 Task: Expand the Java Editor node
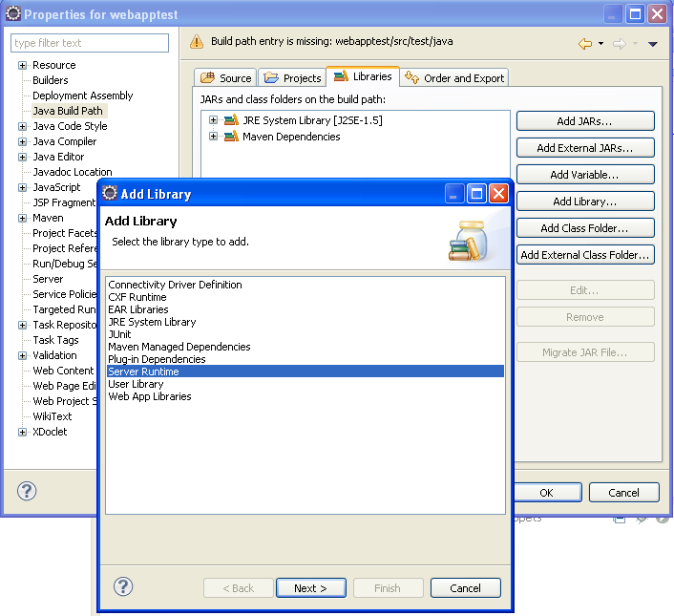pyautogui.click(x=22, y=157)
